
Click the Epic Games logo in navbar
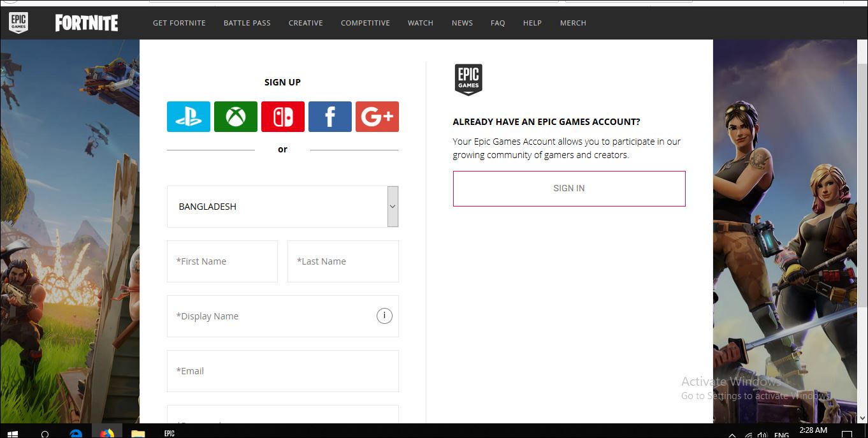(18, 23)
